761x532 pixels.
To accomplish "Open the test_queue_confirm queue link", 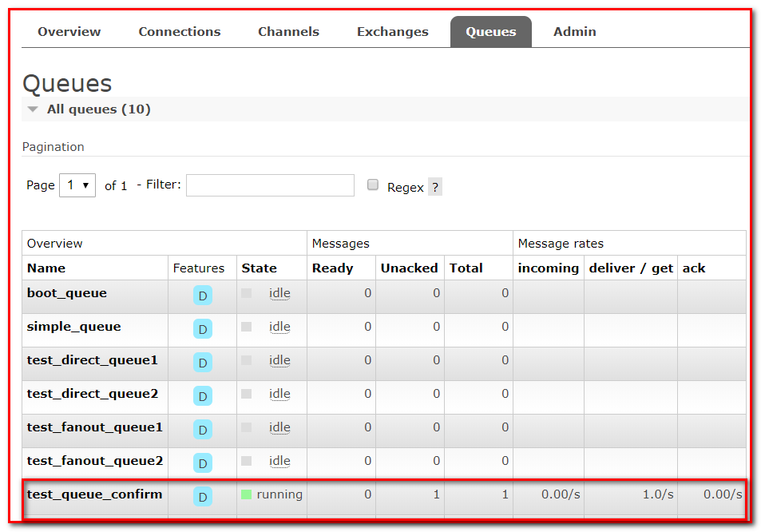I will click(94, 494).
